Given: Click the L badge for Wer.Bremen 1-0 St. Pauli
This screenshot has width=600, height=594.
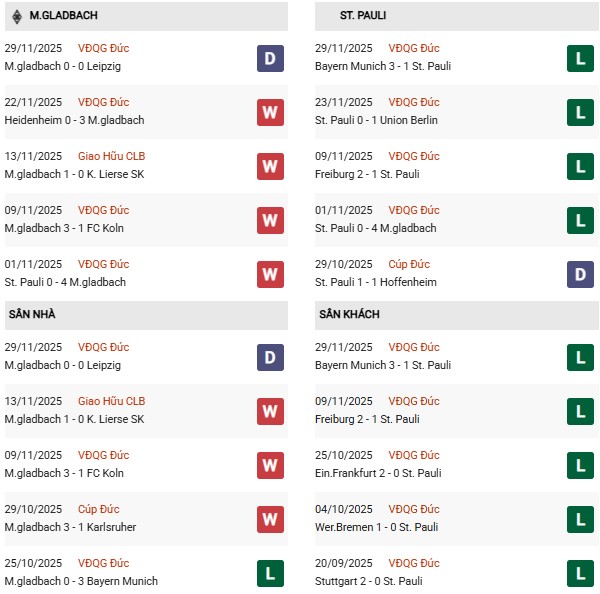Looking at the screenshot, I should (x=580, y=519).
